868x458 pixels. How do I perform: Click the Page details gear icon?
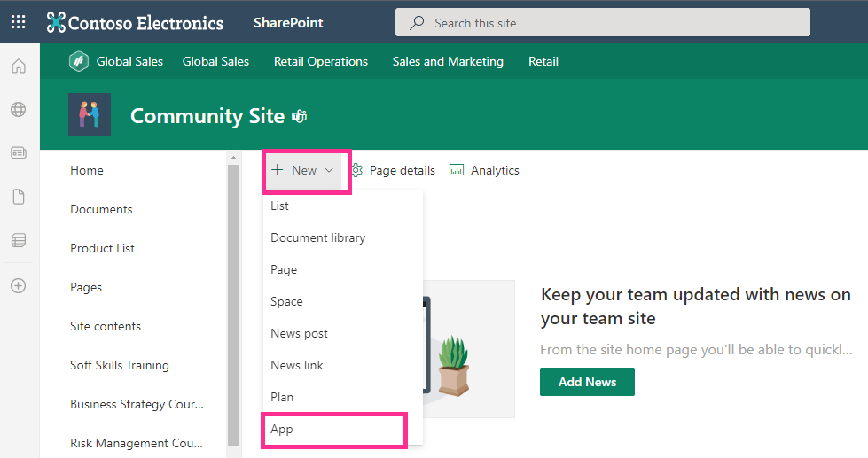357,170
